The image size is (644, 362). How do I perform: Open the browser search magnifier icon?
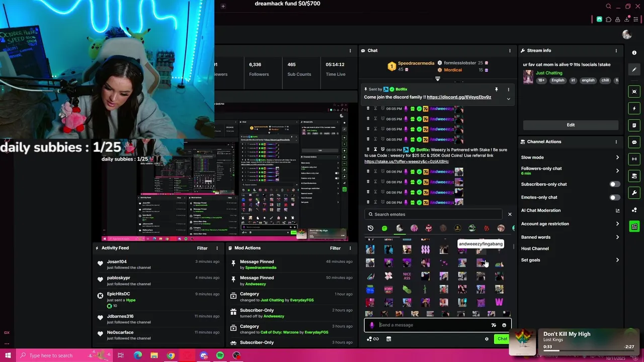tap(609, 7)
